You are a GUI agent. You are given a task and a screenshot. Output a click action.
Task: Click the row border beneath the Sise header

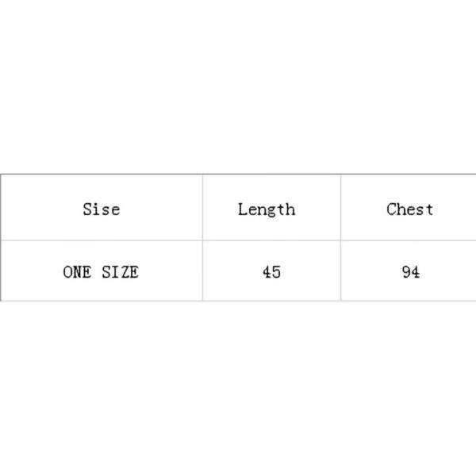101,240
